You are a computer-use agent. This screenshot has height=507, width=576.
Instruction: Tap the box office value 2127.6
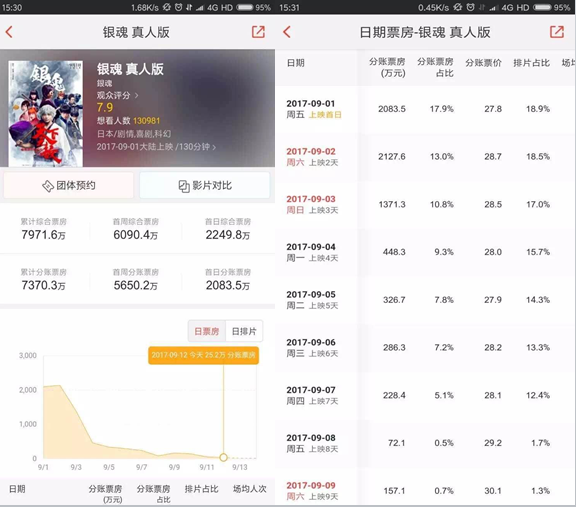click(x=392, y=157)
